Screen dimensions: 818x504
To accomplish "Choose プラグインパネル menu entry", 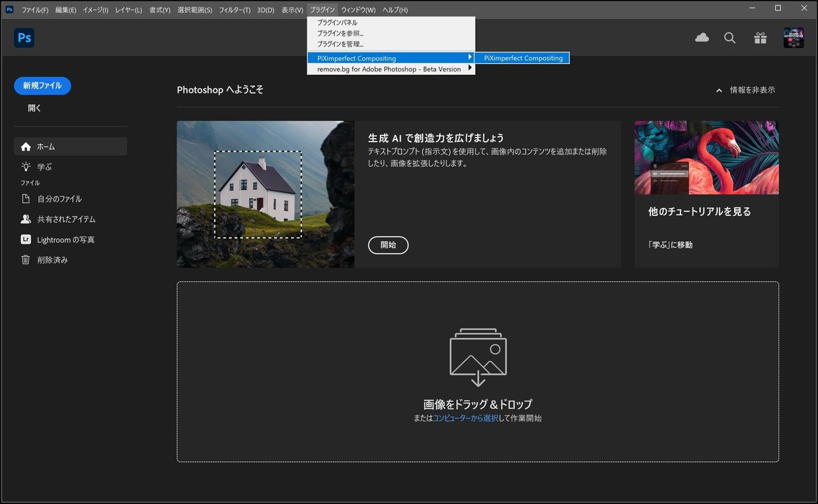I will 391,22.
